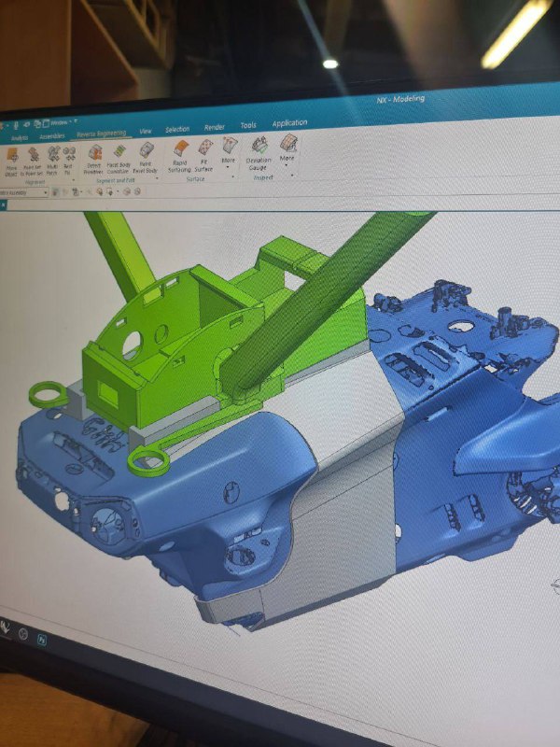Viewport: 560px width, 747px height.
Task: Click the lightbulb highlight icon in selection bar
Action: pyautogui.click(x=100, y=191)
